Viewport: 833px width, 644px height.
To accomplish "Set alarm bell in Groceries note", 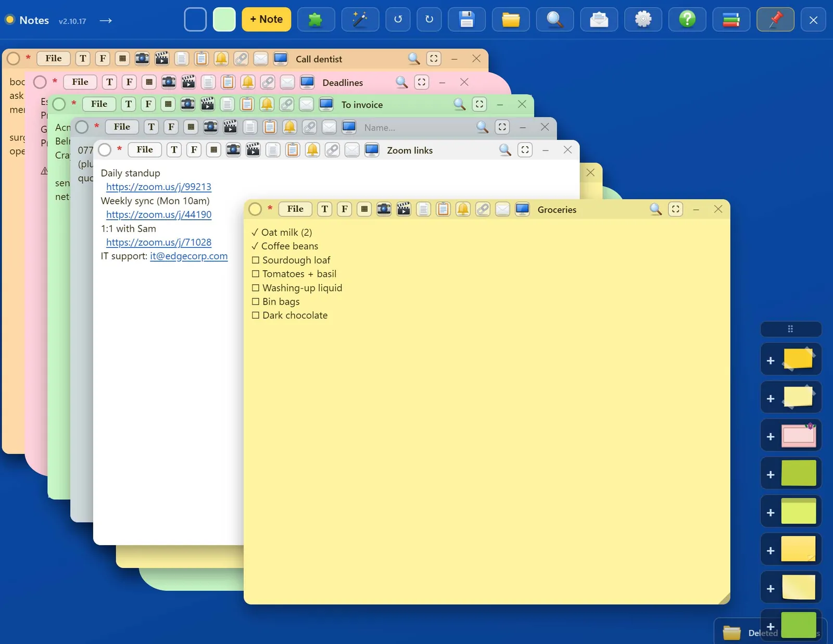I will pyautogui.click(x=463, y=209).
